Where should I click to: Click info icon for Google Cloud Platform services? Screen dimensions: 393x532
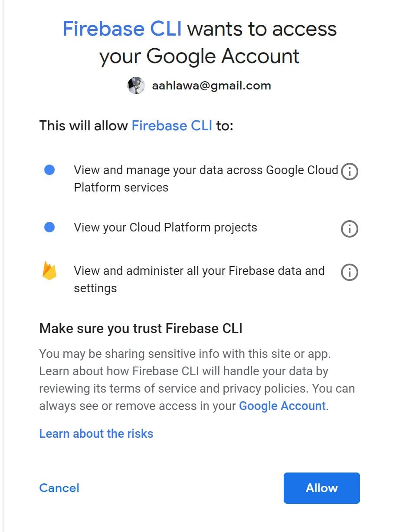pos(350,172)
